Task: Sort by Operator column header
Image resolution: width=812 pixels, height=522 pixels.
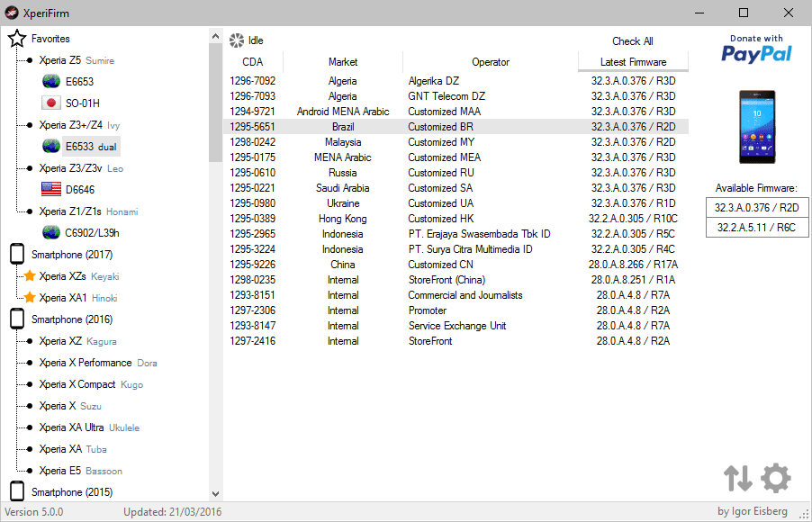Action: tap(491, 62)
